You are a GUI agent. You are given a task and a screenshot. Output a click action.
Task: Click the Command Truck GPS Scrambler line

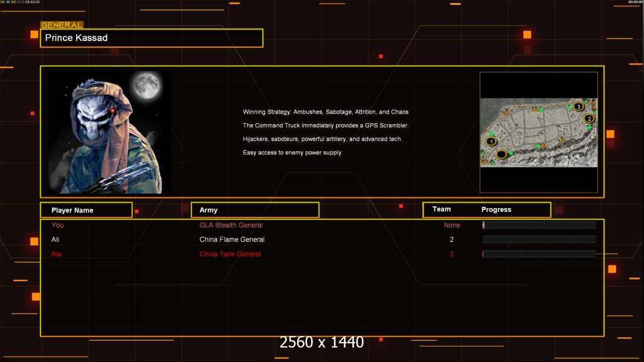326,125
